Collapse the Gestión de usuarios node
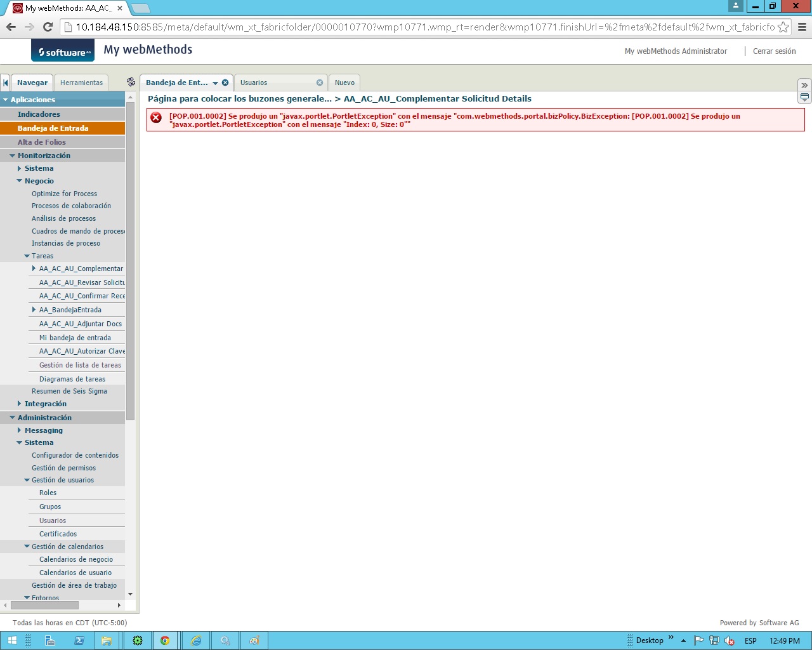The image size is (812, 650). (x=27, y=480)
